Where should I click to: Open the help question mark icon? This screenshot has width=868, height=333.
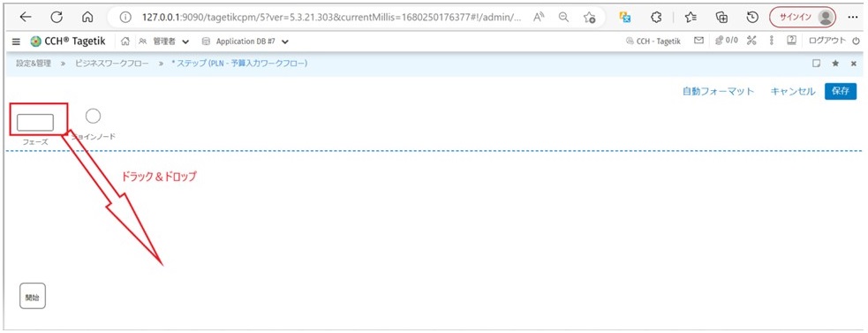point(791,41)
